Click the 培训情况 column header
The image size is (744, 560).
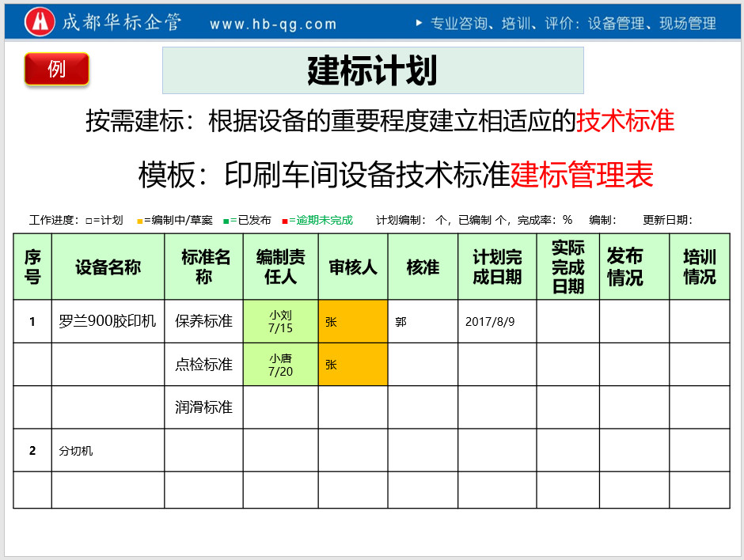click(699, 267)
